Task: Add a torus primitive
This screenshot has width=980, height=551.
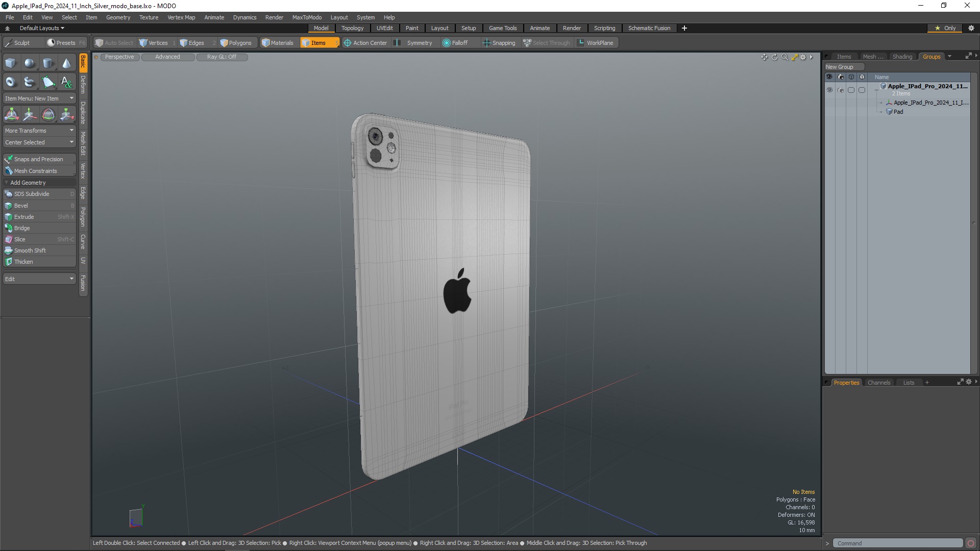Action: pyautogui.click(x=11, y=82)
